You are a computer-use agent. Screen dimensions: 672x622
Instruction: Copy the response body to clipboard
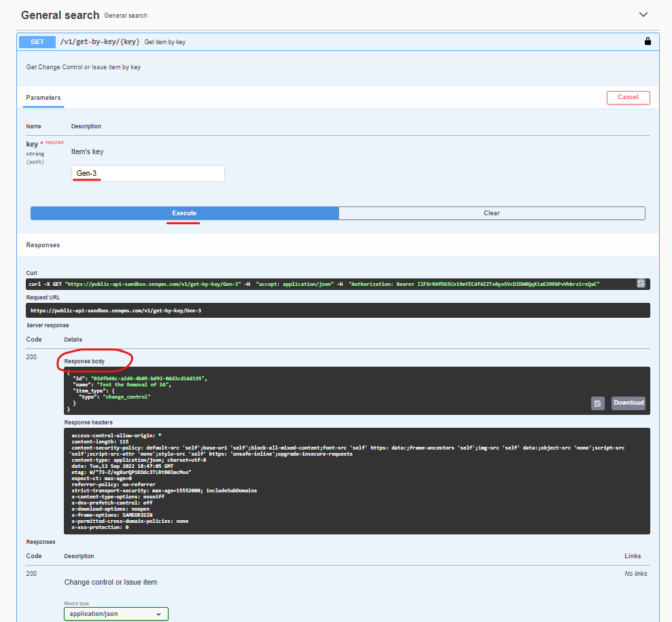[597, 403]
